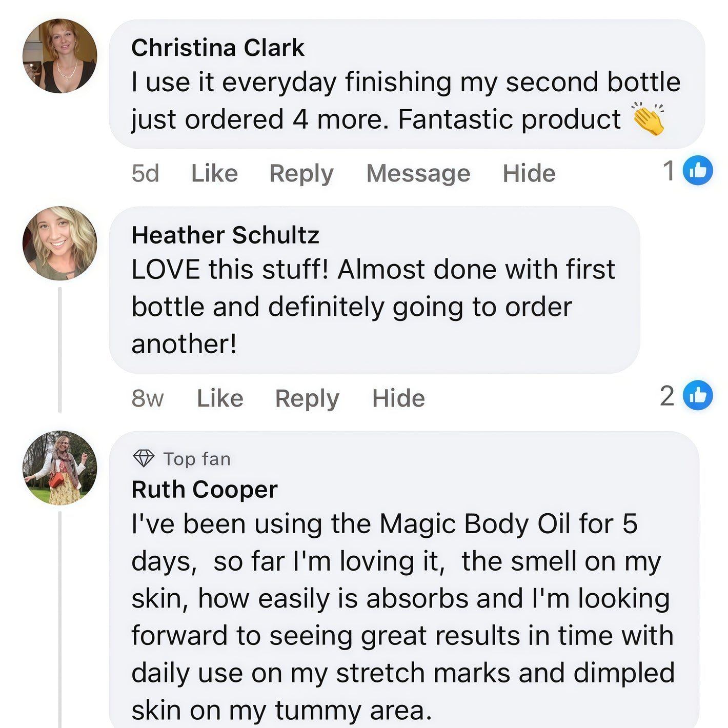Open Christina Clark's profile name link
Screen dimensions: 728x728
point(218,48)
